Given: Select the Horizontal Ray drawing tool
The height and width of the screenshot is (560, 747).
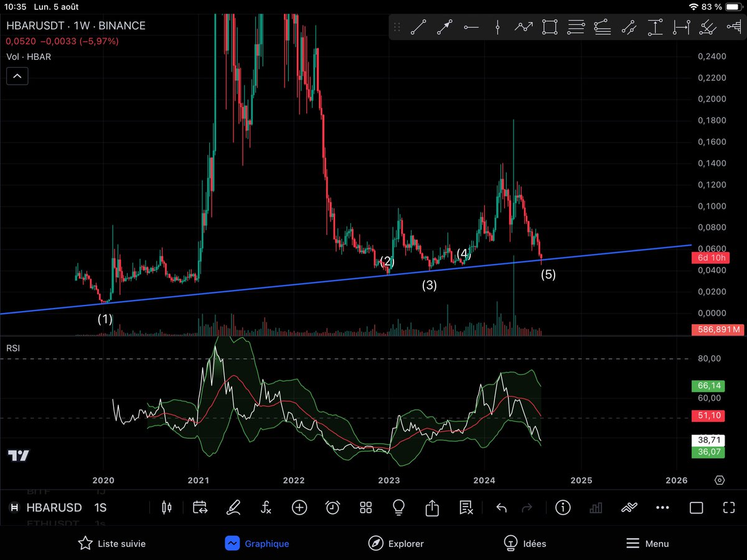Looking at the screenshot, I should click(x=471, y=27).
